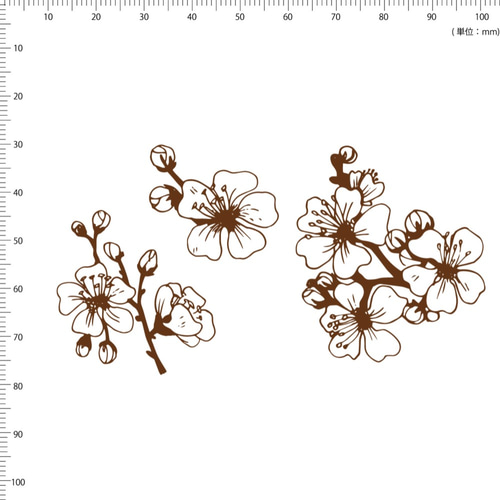
Task: Select the 70 label on the vertical ruler
Action: (18, 337)
